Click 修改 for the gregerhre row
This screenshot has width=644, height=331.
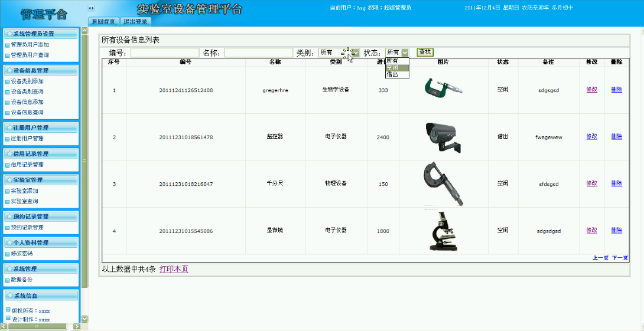592,90
